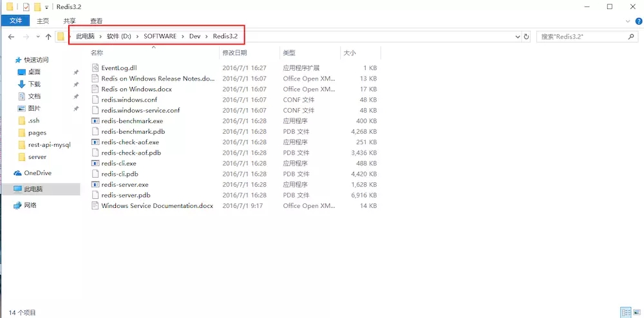Click new folder quick access toolbar icon

(x=38, y=6)
